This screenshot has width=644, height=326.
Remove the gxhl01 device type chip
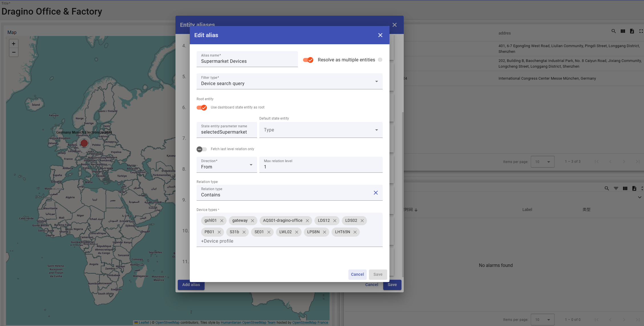[x=222, y=221]
